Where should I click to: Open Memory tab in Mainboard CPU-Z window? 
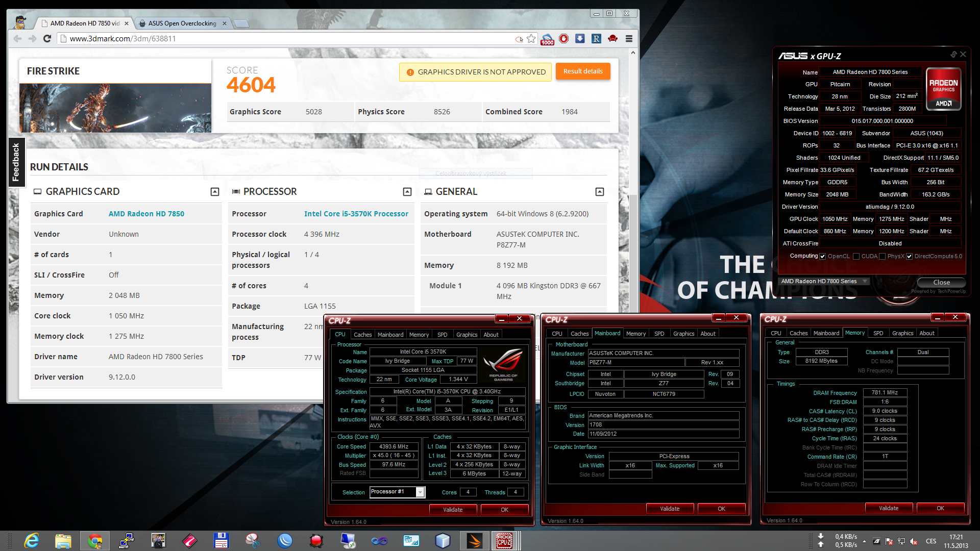click(x=636, y=334)
